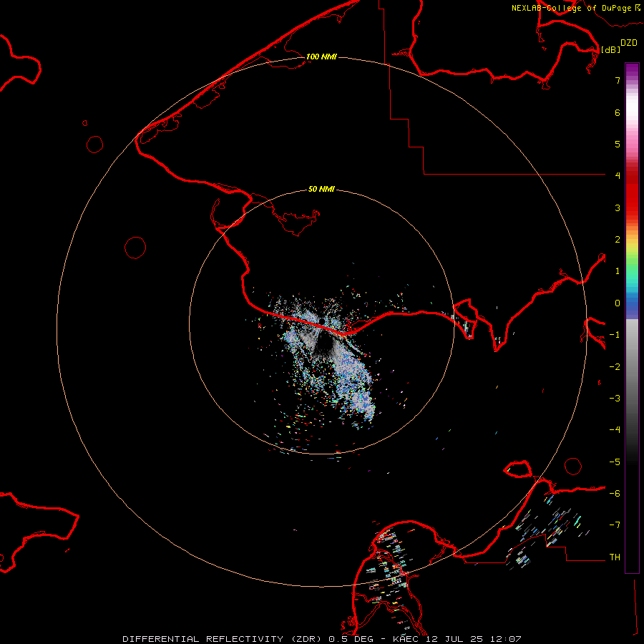Click "DIFFERENTIAL REFLECTIVITY" in the bottom caption

(203, 639)
